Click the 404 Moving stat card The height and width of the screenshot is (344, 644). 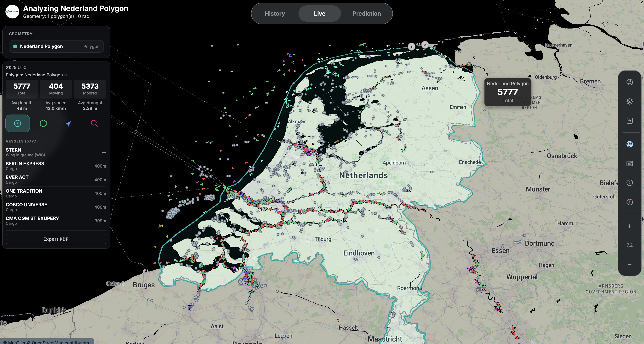(x=56, y=89)
